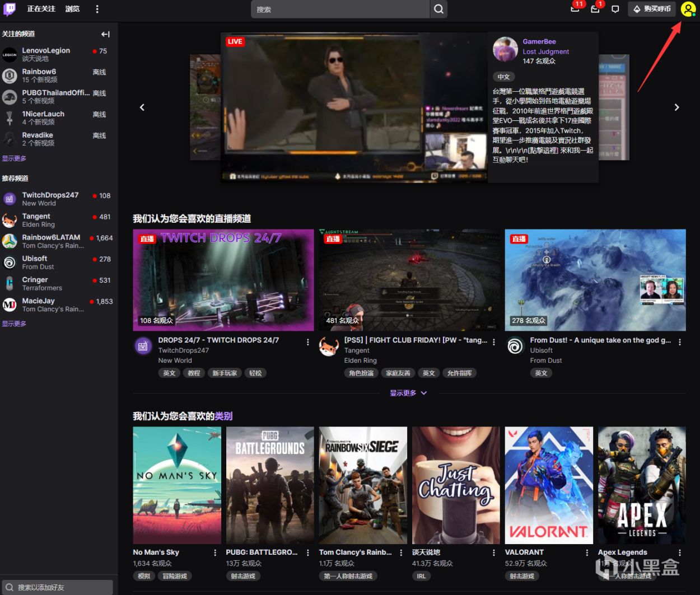Open options dots for FIGHT CLUB FRIDAY stream
700x595 pixels.
point(494,341)
